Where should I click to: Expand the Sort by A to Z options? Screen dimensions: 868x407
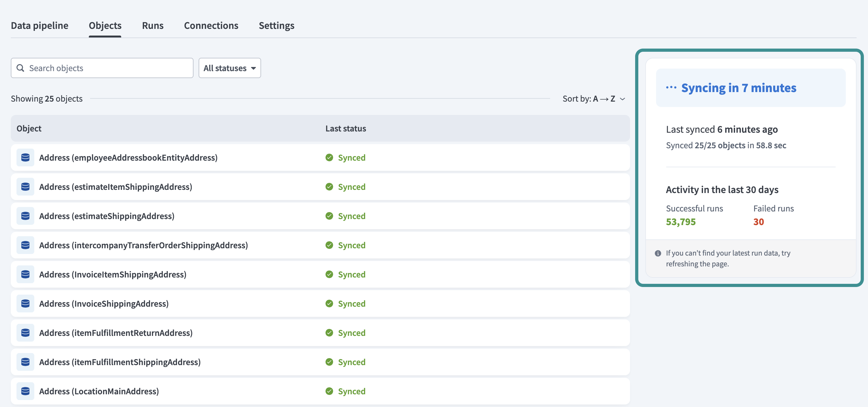pyautogui.click(x=622, y=99)
